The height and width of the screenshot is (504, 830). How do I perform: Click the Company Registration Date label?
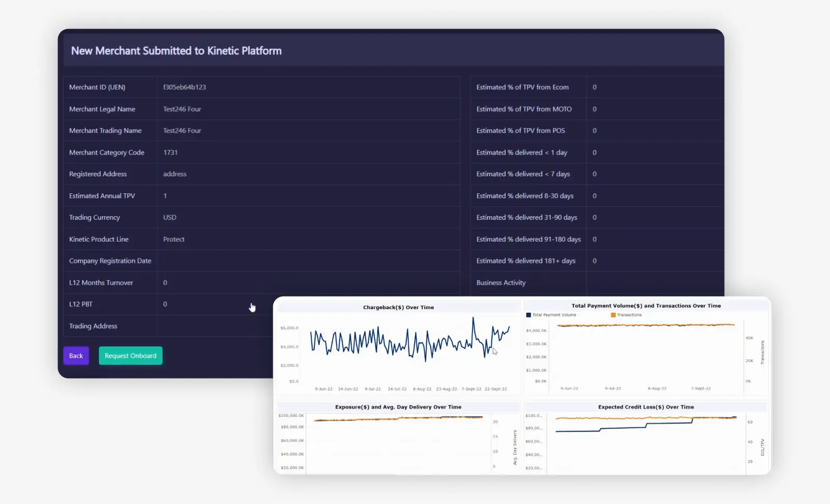[x=110, y=261]
